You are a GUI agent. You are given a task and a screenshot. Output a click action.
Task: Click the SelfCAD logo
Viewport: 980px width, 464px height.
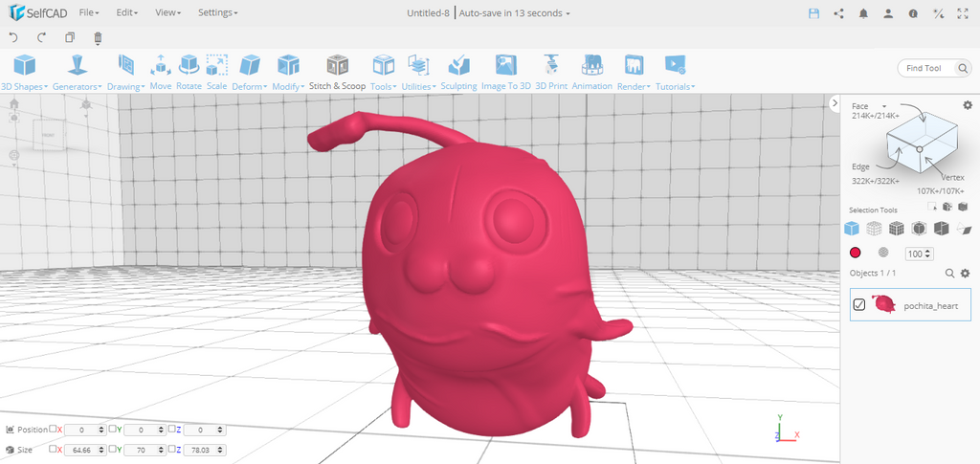click(36, 12)
